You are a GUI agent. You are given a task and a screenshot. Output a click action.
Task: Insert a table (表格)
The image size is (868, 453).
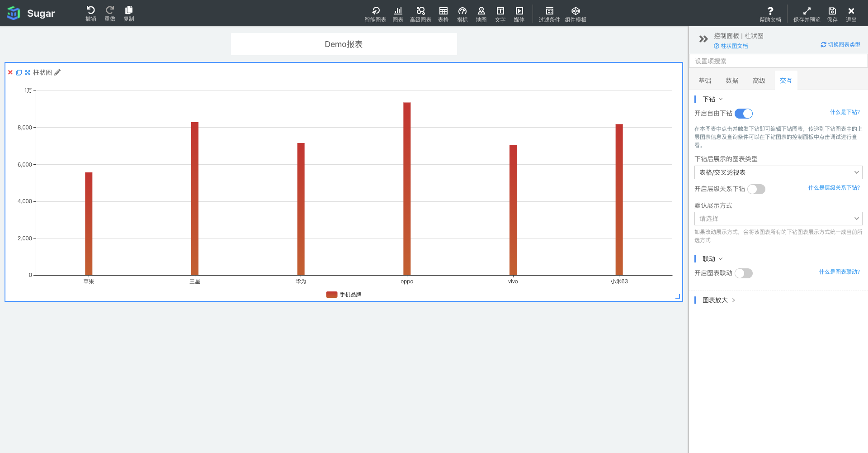[443, 14]
